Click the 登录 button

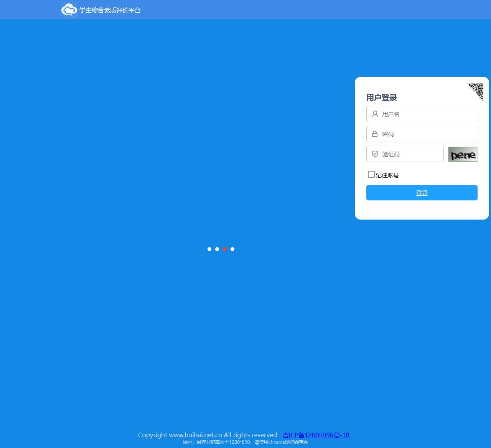pyautogui.click(x=422, y=193)
